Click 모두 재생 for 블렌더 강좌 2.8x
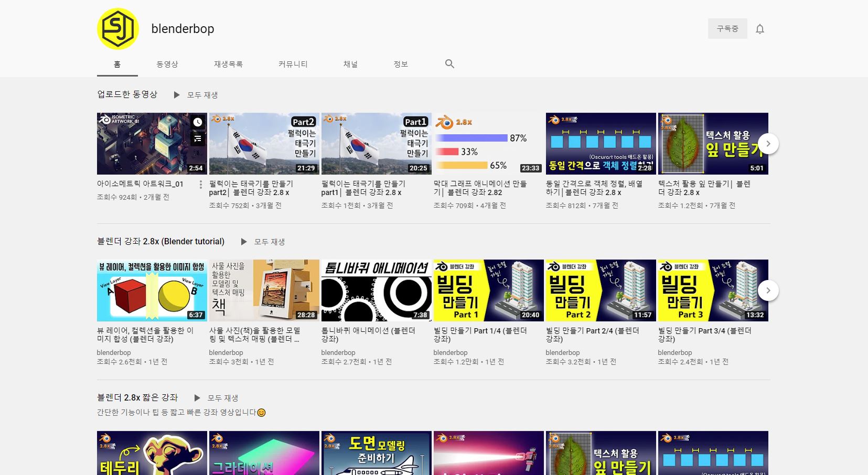The width and height of the screenshot is (868, 475). coord(270,242)
